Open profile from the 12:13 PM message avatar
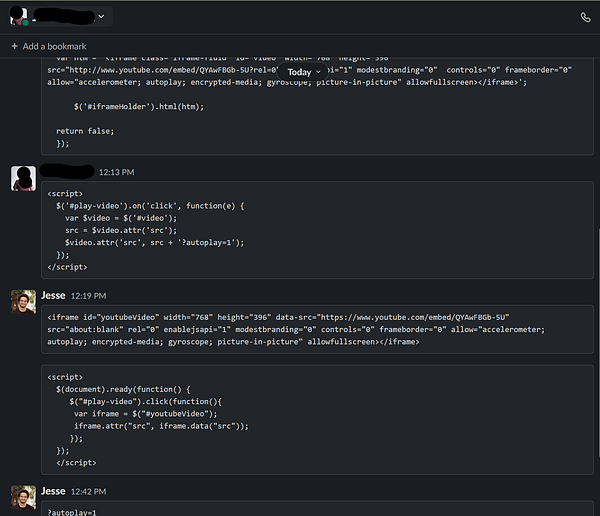 click(24, 178)
